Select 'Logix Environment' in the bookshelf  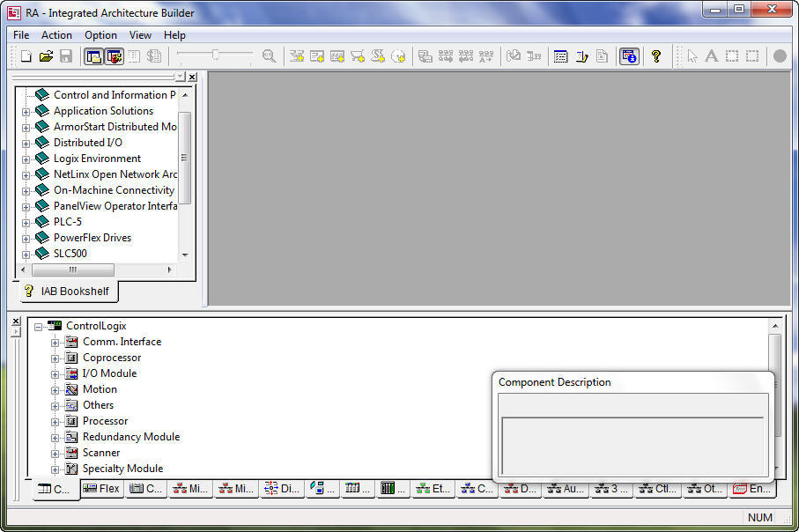click(x=97, y=159)
